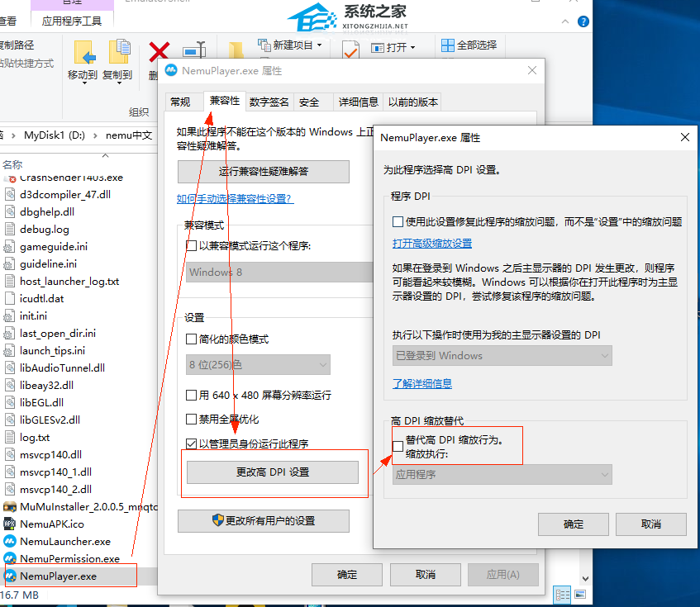Toggle the disable fullscreen optimizations (禁用全屏优化) checkbox
This screenshot has height=607, width=700.
point(191,419)
